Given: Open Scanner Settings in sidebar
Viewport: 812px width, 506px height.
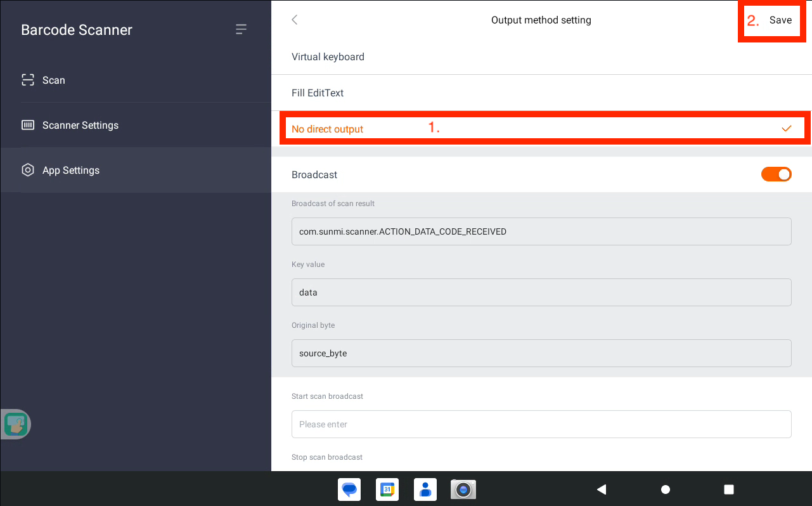Looking at the screenshot, I should pos(136,125).
